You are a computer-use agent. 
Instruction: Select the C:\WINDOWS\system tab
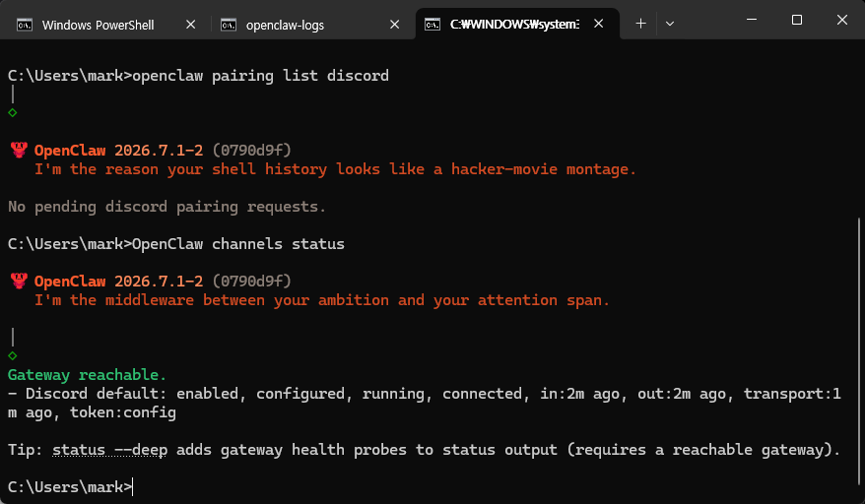(514, 25)
